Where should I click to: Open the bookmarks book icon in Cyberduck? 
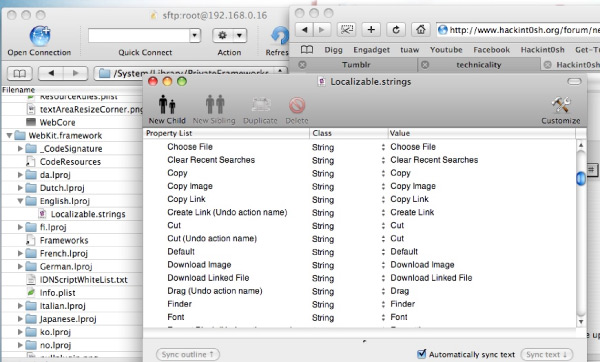tap(20, 73)
